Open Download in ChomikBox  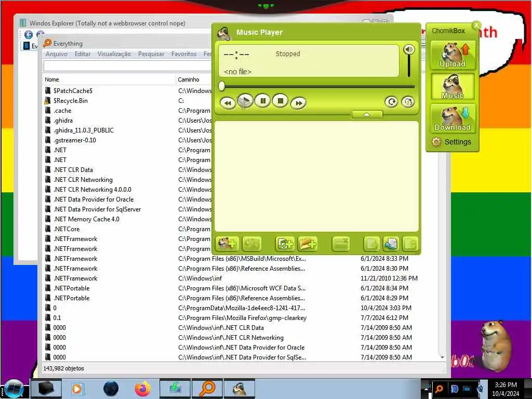point(453,118)
